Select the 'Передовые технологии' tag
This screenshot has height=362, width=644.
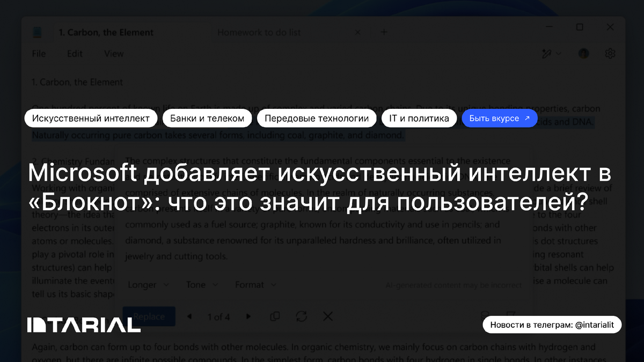(317, 119)
